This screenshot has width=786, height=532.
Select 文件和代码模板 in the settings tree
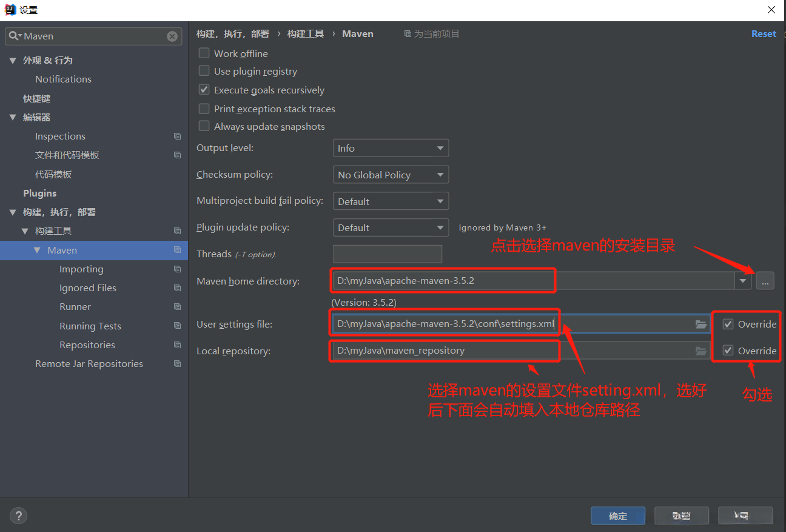(67, 155)
